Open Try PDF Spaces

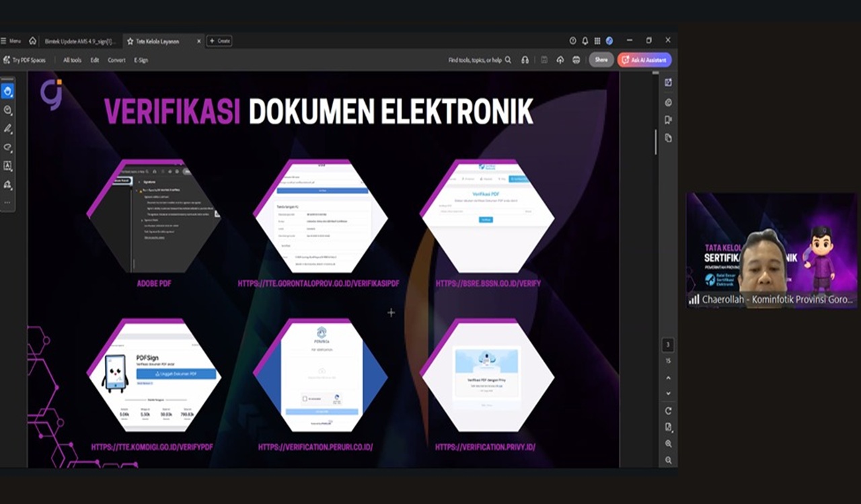tap(24, 60)
